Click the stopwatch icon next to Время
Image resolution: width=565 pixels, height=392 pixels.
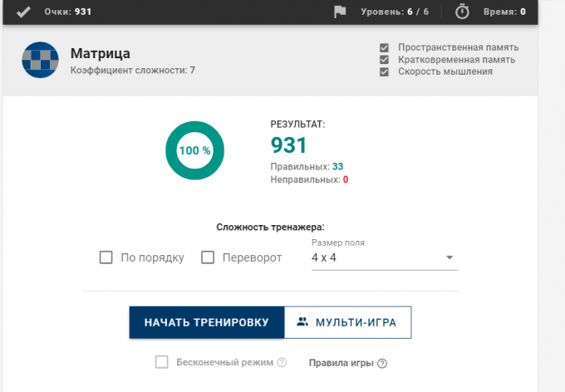[463, 12]
